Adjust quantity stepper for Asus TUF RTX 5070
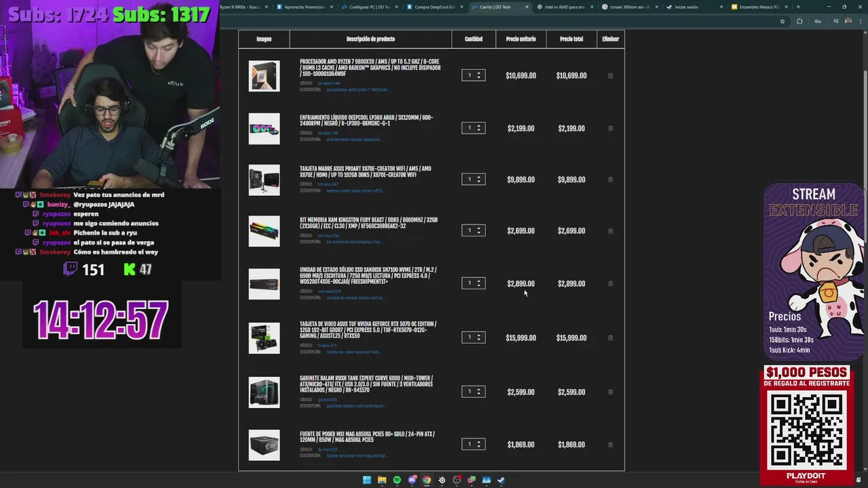The width and height of the screenshot is (868, 488). (473, 337)
